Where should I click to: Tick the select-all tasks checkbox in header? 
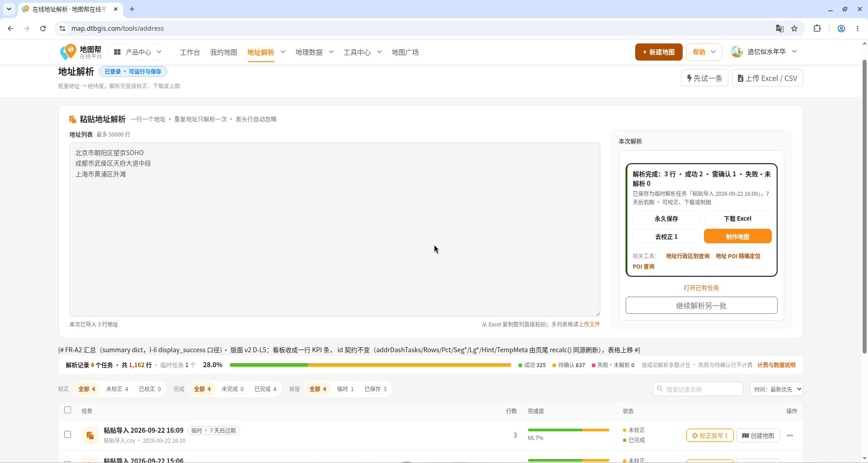(x=68, y=410)
